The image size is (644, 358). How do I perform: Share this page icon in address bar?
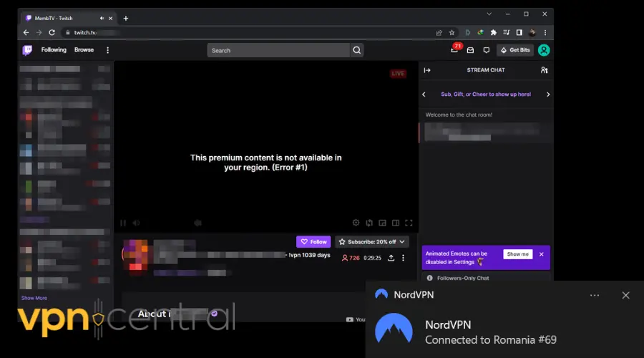[439, 32]
